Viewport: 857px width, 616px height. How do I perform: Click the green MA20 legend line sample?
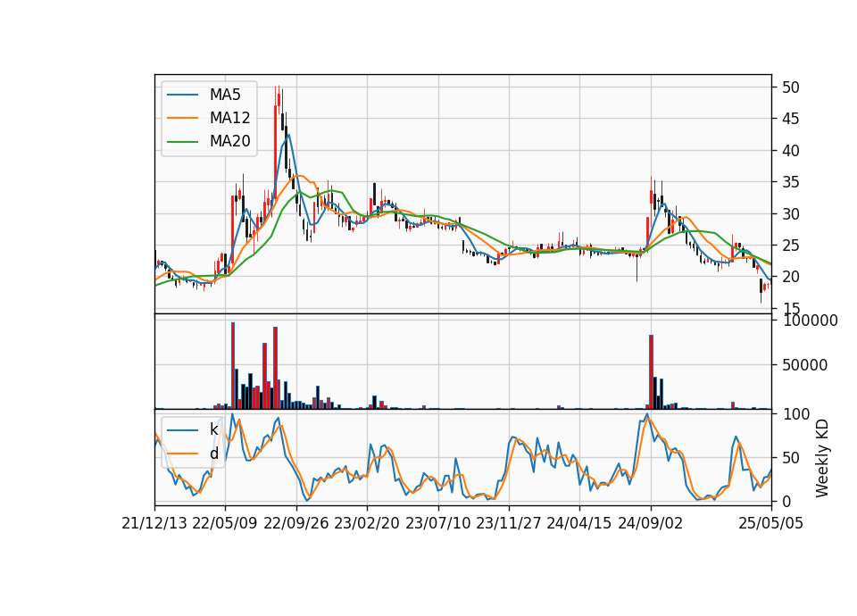(x=182, y=141)
